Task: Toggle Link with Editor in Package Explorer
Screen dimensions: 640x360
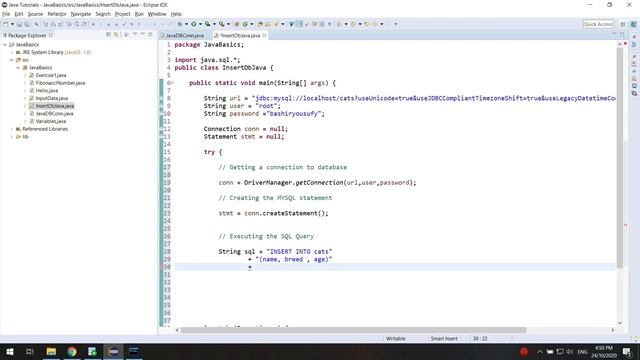Action: pyautogui.click(x=116, y=35)
